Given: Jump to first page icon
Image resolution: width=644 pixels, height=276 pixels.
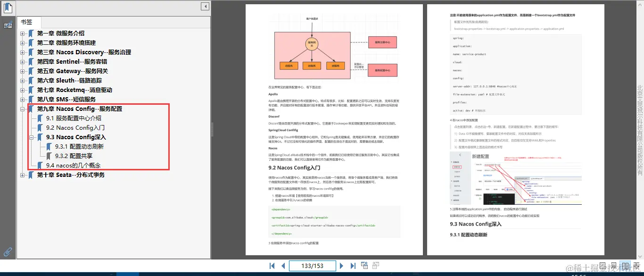Looking at the screenshot, I should point(272,266).
